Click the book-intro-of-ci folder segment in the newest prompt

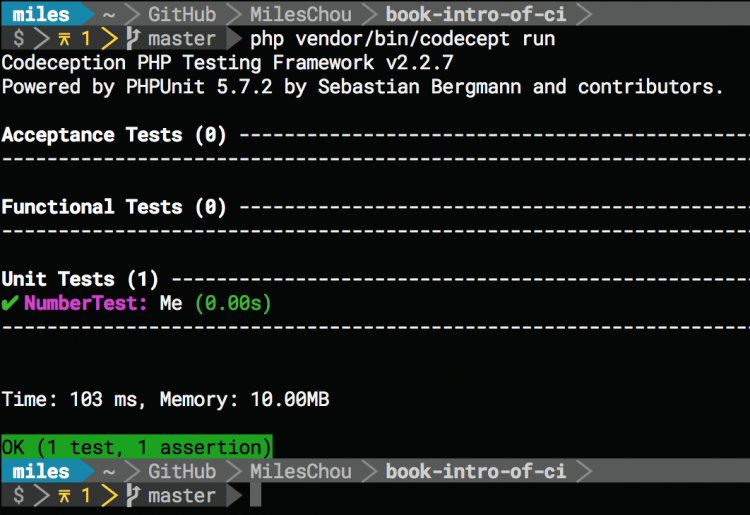(x=475, y=471)
